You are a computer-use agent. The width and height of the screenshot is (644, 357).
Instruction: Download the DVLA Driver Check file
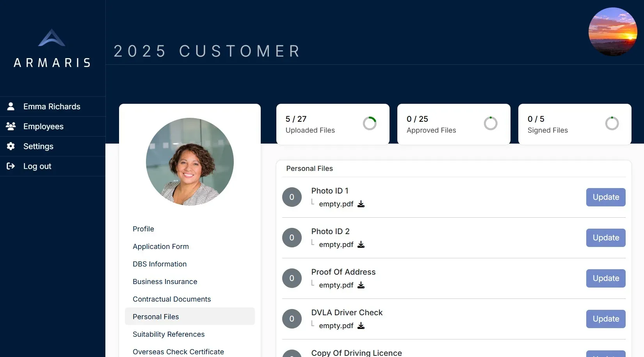coord(361,326)
